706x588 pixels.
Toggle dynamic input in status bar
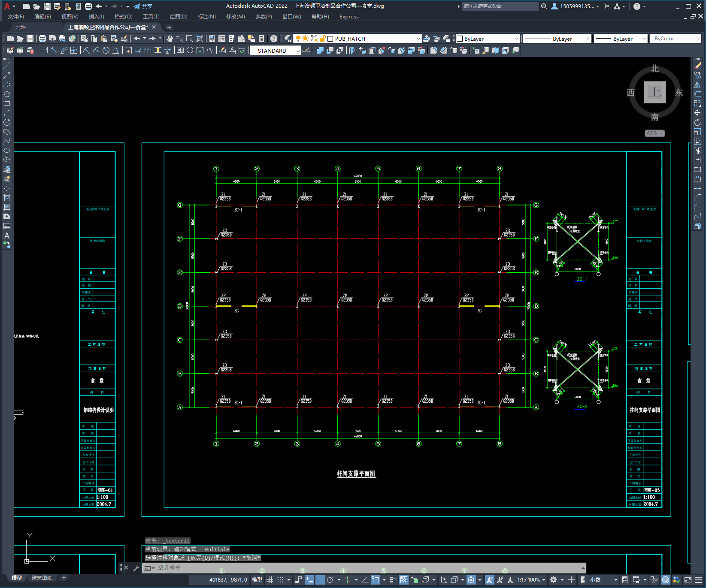click(309, 580)
